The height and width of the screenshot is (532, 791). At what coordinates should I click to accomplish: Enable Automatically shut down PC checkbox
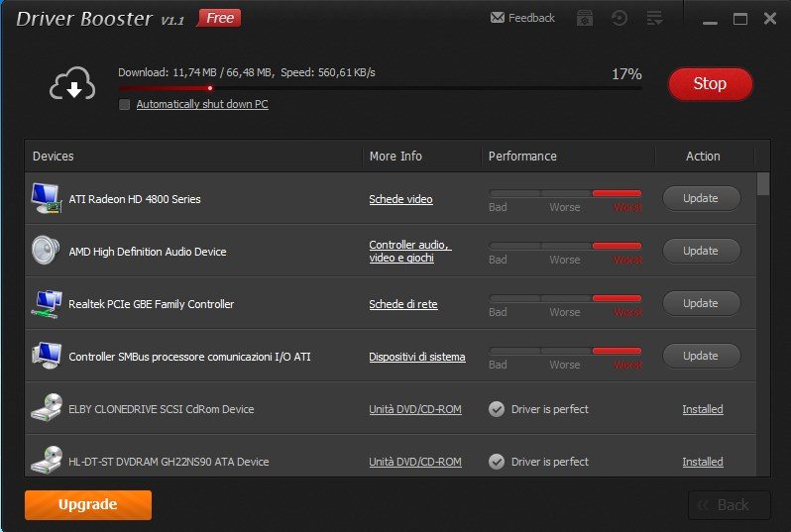[125, 104]
